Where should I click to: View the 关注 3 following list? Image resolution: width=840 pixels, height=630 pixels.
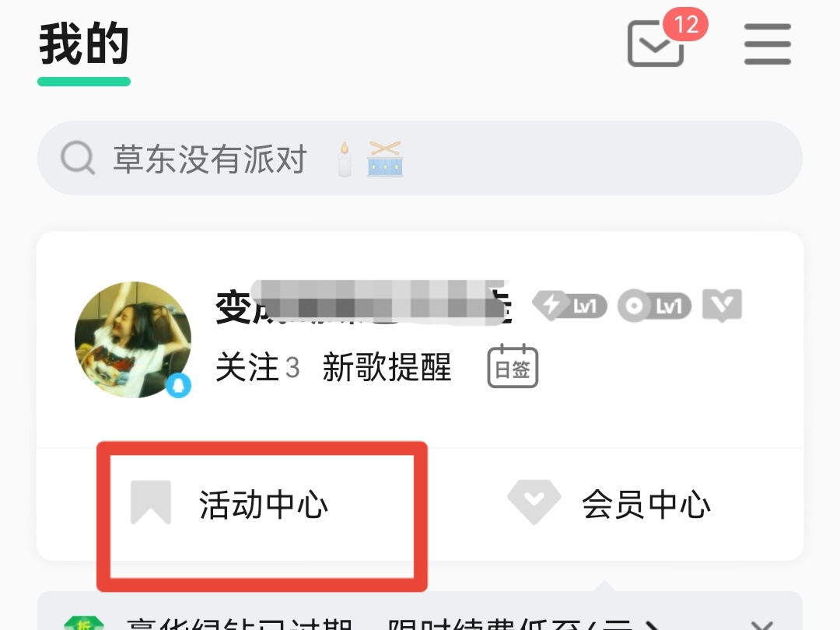click(257, 367)
